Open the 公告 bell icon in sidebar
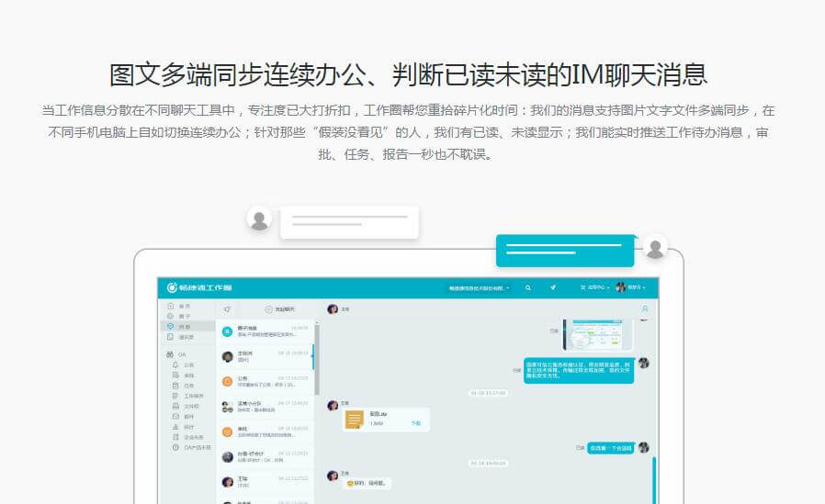Viewport: 825px width, 504px height. tap(175, 364)
